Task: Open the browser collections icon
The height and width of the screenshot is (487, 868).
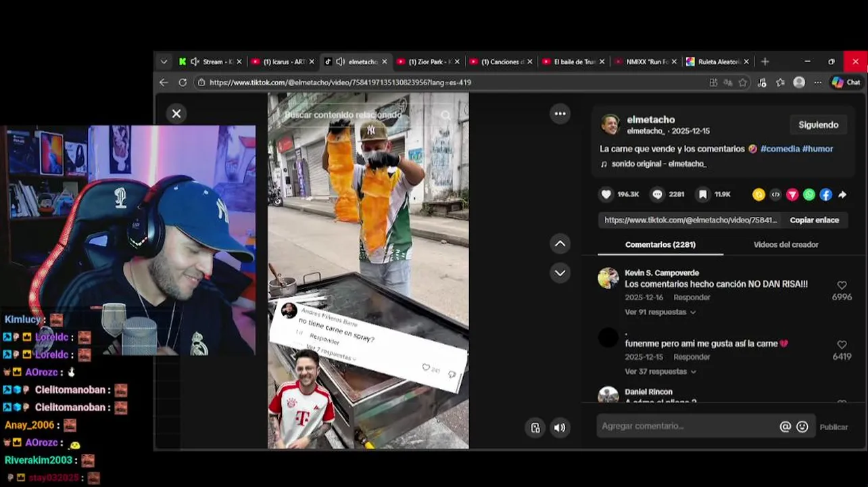Action: 780,83
